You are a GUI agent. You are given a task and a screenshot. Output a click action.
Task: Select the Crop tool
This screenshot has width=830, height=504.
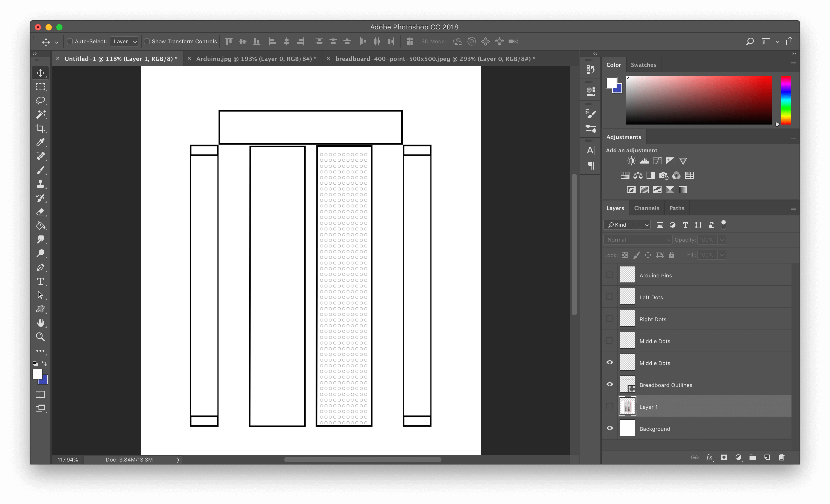(40, 129)
